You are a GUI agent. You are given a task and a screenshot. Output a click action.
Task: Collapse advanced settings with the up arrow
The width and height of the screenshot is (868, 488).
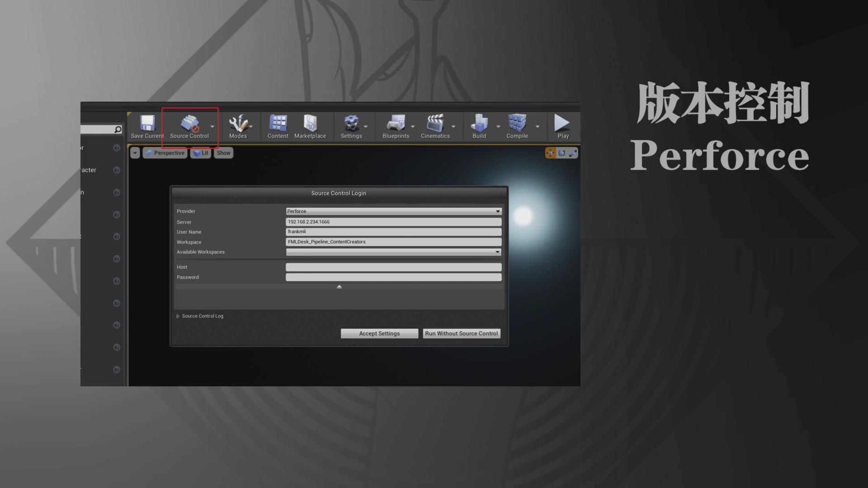tap(339, 286)
